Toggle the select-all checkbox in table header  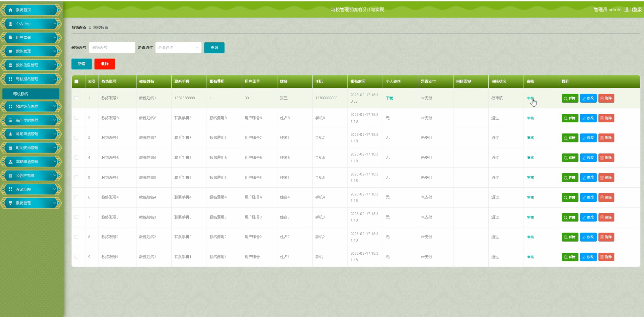76,81
